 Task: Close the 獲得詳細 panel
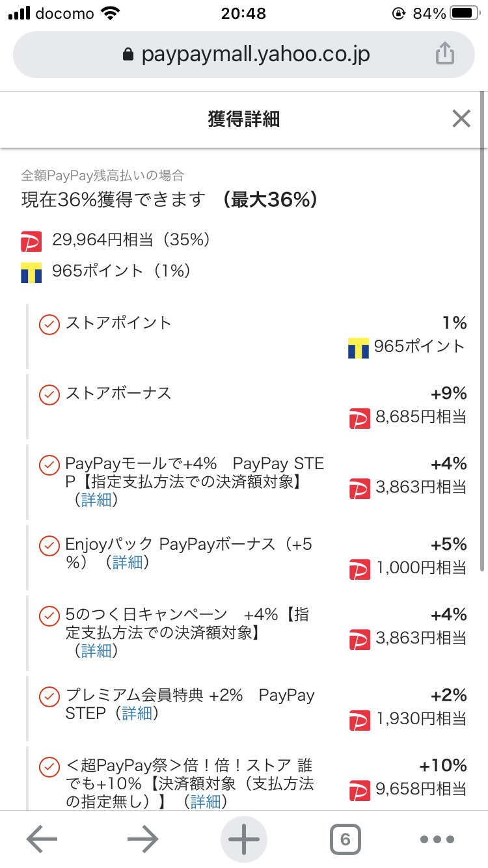pos(461,119)
